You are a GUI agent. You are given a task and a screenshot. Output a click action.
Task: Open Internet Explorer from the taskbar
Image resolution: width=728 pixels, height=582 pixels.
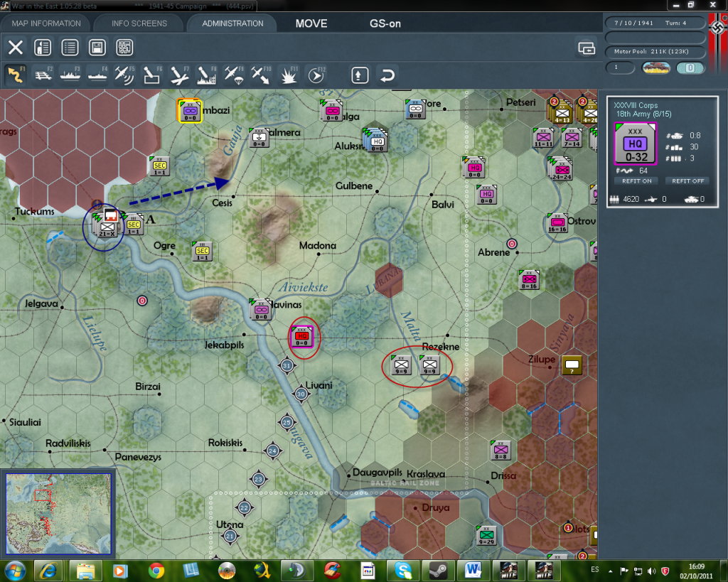[48, 571]
